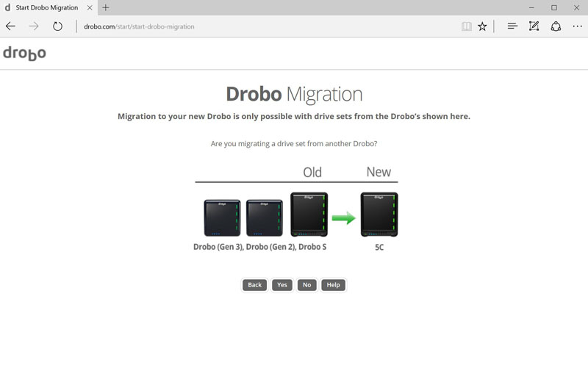Image resolution: width=588 pixels, height=371 pixels.
Task: Minimize the browser window
Action: [x=531, y=7]
